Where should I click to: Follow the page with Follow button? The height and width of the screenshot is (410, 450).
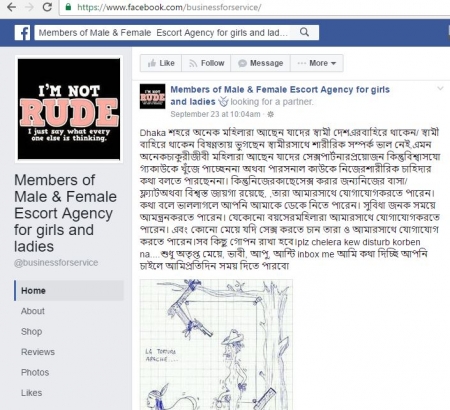pos(206,63)
